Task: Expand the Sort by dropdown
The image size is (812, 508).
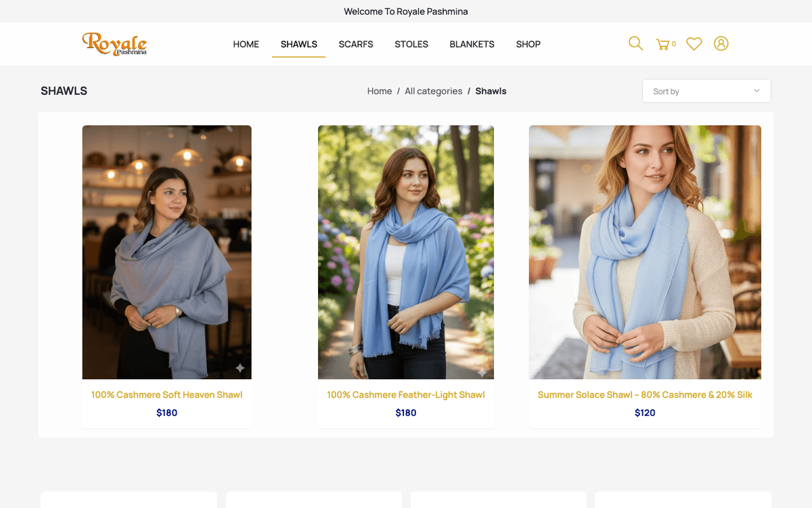Action: (x=706, y=91)
